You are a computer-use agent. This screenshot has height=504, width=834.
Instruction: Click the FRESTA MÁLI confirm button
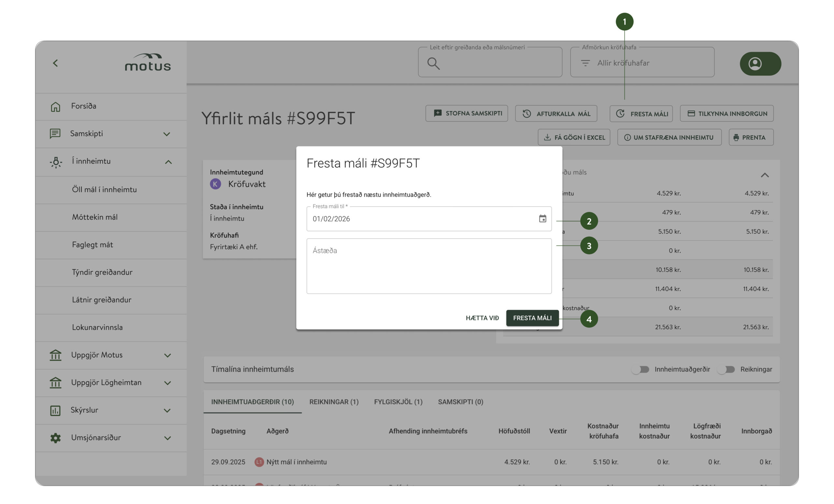pyautogui.click(x=533, y=318)
